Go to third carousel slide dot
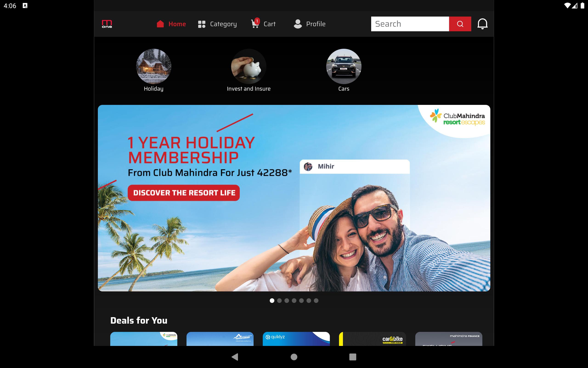This screenshot has height=368, width=588. (x=287, y=301)
